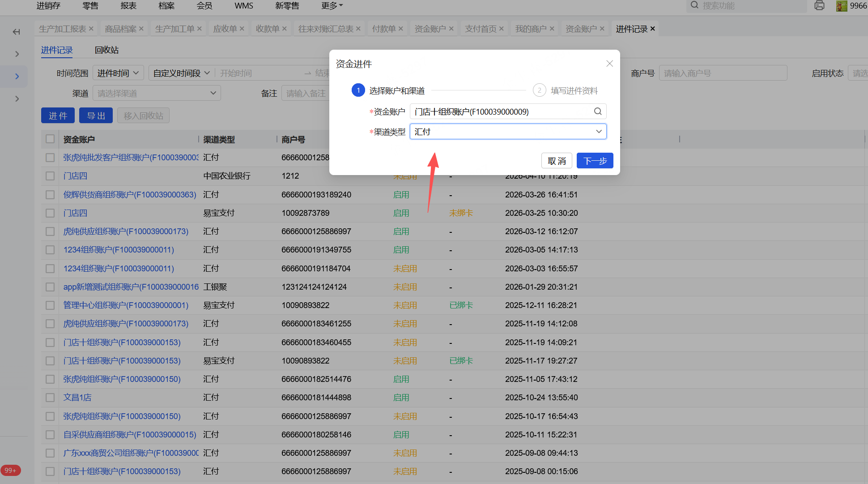Close the 生产加工报表 tab via its X
The height and width of the screenshot is (484, 868).
[91, 29]
